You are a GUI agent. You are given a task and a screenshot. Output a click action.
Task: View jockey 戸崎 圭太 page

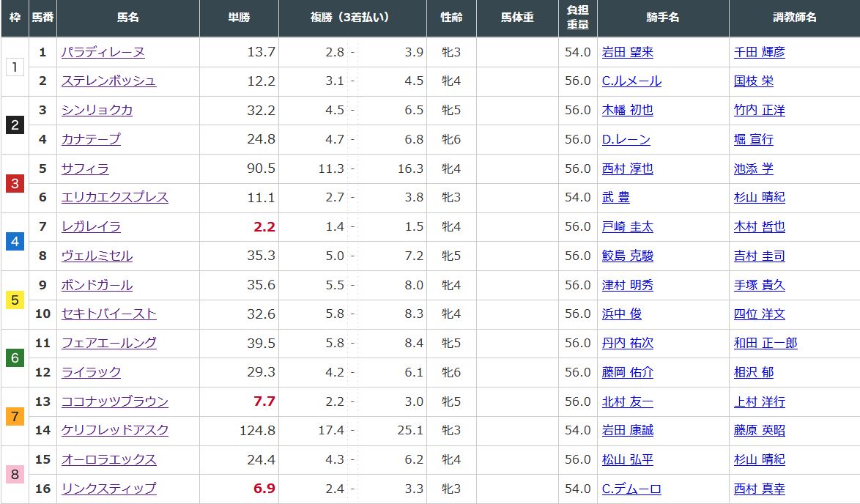pyautogui.click(x=627, y=227)
